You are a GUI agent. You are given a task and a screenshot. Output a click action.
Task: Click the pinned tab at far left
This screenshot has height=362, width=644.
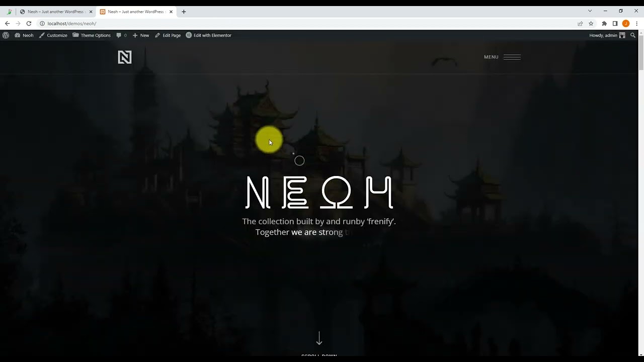coord(9,12)
